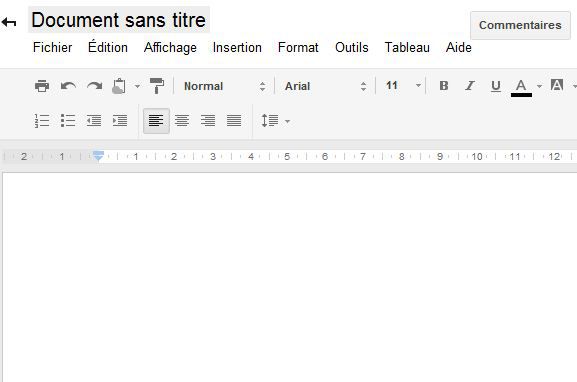Open the Arial font dropdown
Image resolution: width=577 pixels, height=382 pixels.
click(326, 86)
